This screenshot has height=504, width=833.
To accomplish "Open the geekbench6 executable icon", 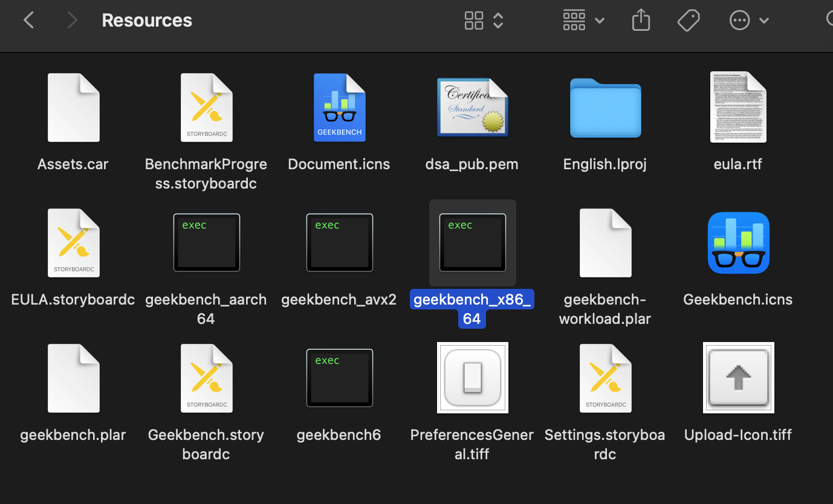I will pos(339,378).
